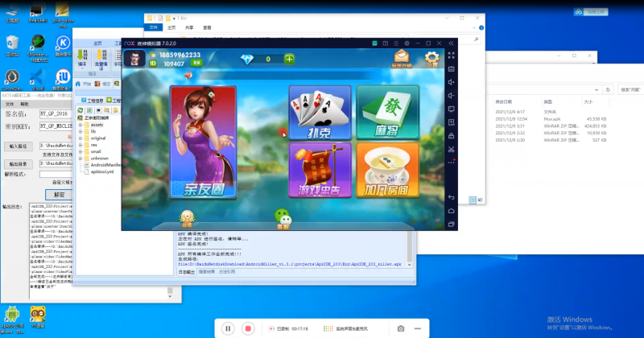
Task: Stop the screen recording red button
Action: (248, 328)
